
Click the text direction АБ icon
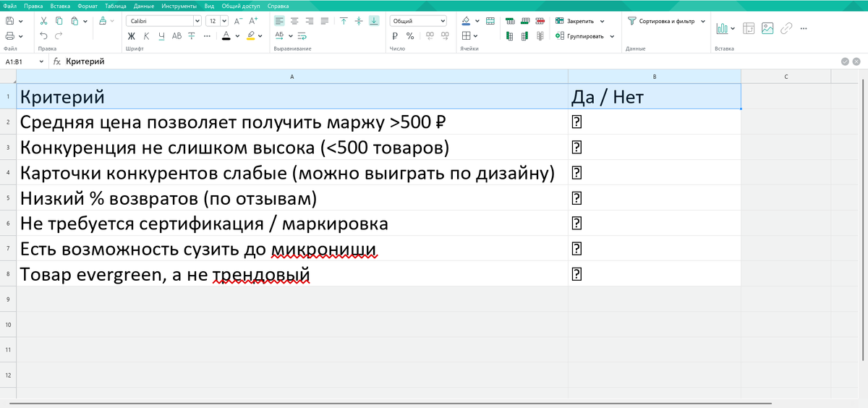coord(280,35)
